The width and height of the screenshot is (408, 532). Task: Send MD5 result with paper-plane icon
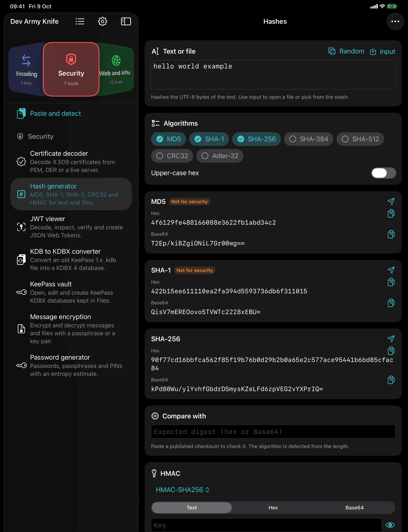pyautogui.click(x=391, y=201)
